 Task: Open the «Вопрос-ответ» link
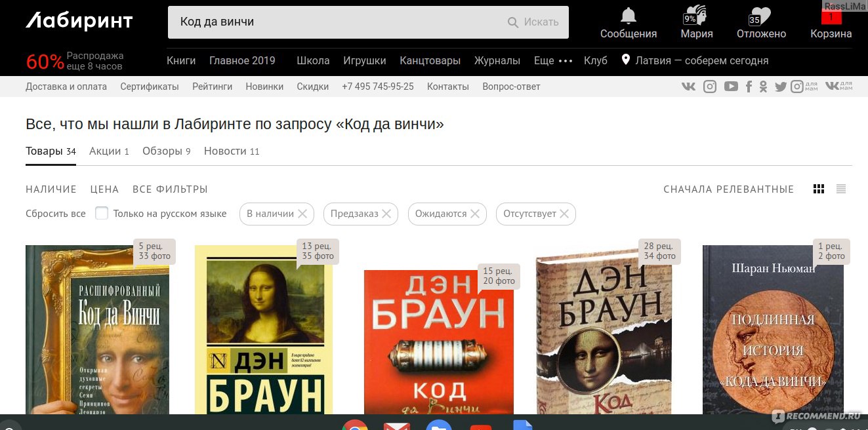[511, 87]
